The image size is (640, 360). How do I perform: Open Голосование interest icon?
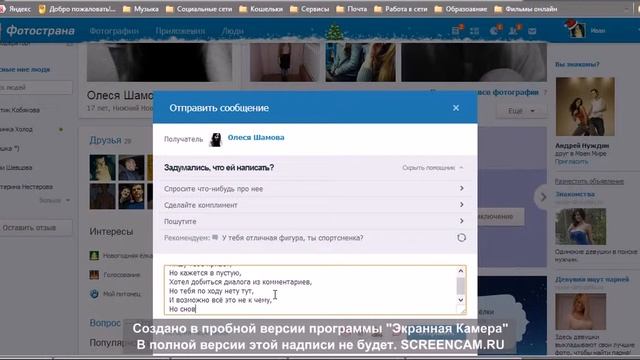[94, 275]
